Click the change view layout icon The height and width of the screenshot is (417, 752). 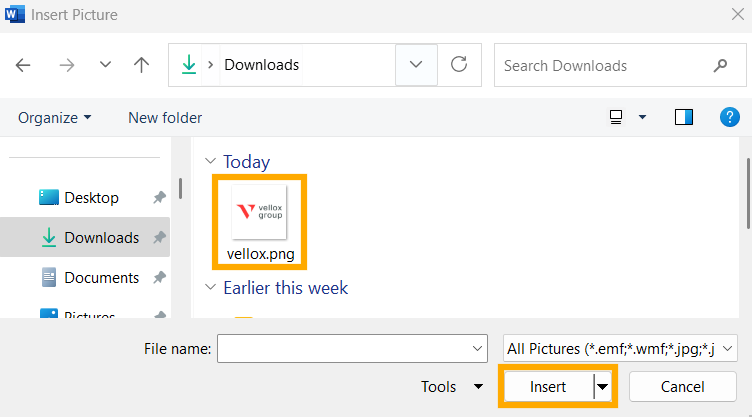(617, 117)
